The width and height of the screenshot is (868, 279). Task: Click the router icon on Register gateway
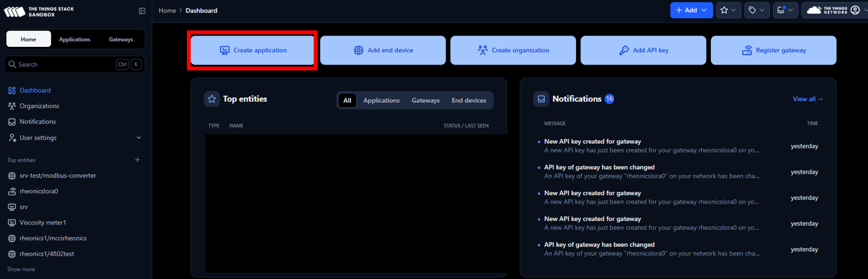pos(747,50)
